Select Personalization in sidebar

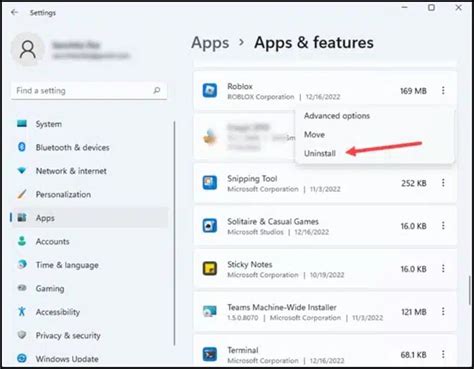[63, 194]
